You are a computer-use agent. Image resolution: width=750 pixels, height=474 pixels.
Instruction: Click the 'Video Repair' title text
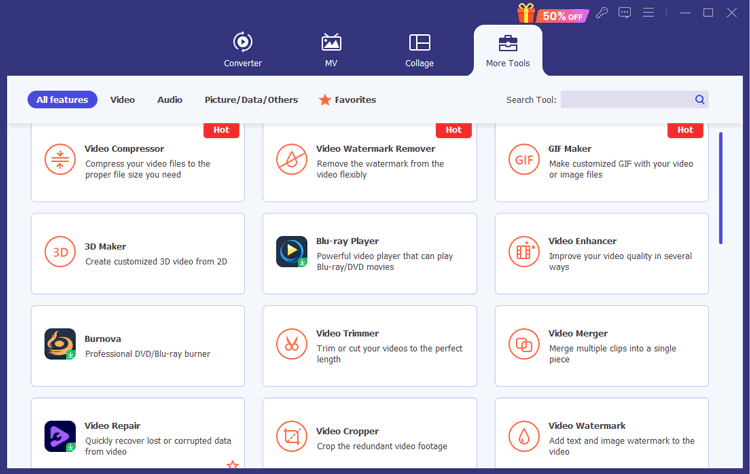click(x=112, y=426)
